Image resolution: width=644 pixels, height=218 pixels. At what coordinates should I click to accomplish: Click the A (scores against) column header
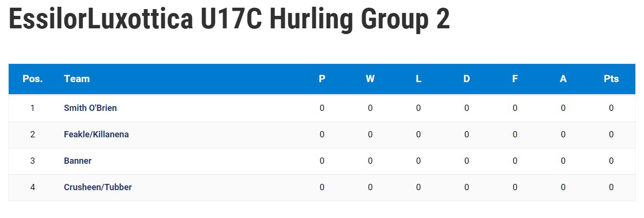(x=563, y=79)
